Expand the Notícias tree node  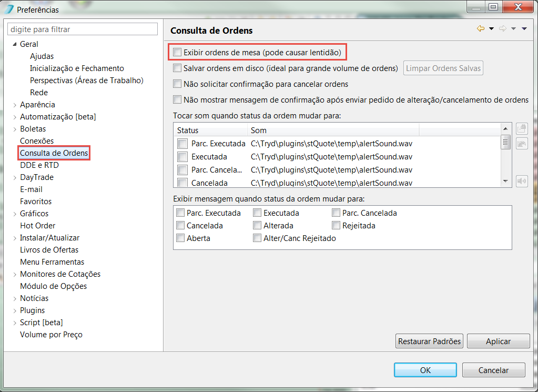[14, 299]
